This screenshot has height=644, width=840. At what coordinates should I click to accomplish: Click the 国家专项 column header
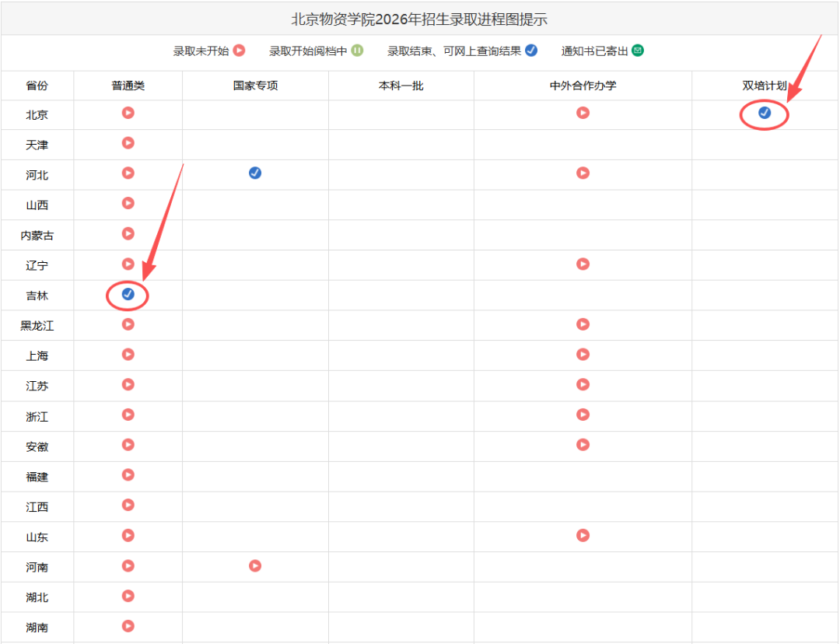pyautogui.click(x=256, y=86)
